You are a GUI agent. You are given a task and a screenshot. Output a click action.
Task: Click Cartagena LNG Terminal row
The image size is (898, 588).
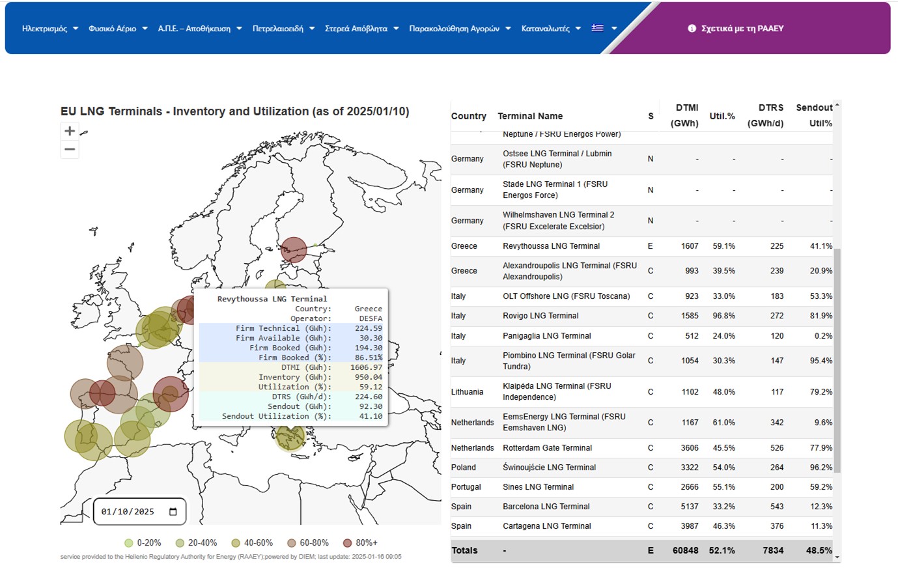641,526
